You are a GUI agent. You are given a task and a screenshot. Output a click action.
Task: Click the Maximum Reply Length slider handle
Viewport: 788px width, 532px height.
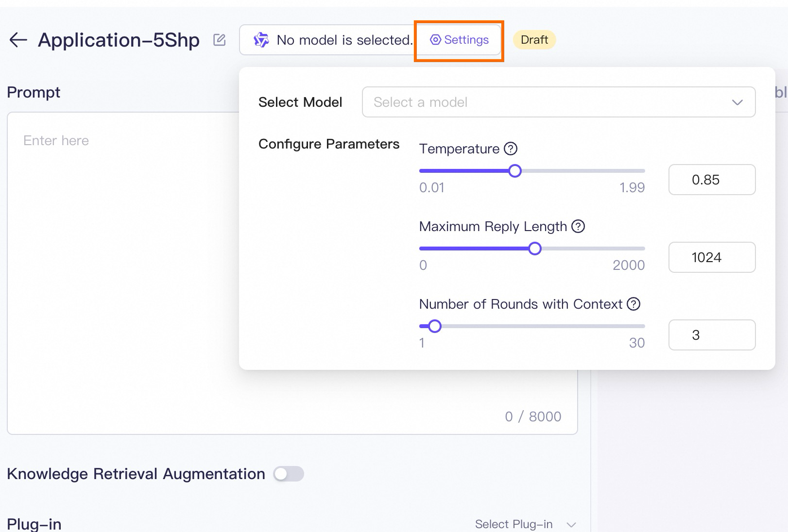(x=535, y=249)
